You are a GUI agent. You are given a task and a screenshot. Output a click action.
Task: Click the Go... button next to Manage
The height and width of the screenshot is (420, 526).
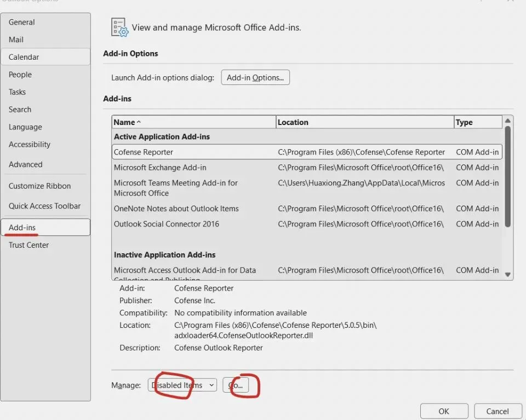[x=236, y=385]
